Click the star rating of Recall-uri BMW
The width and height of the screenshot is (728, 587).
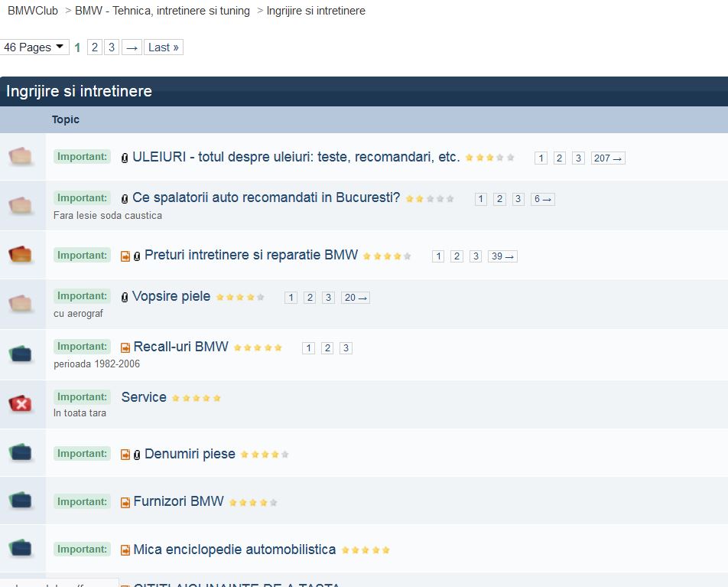(258, 347)
